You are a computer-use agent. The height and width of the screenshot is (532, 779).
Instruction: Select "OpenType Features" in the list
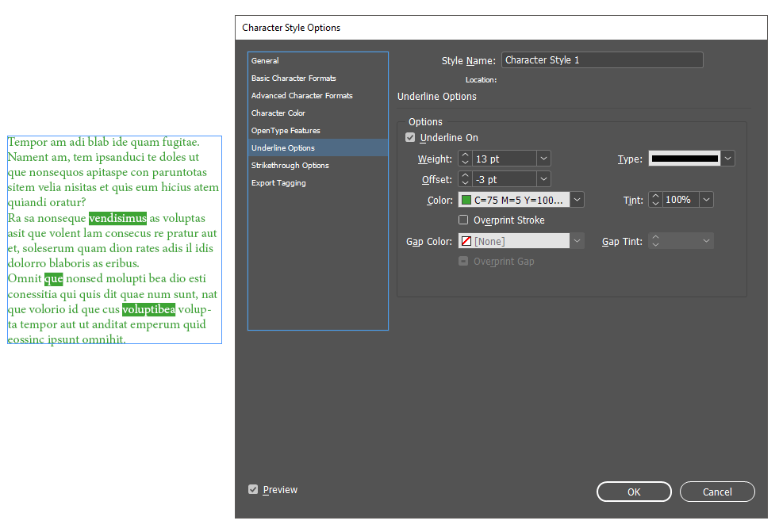[287, 130]
